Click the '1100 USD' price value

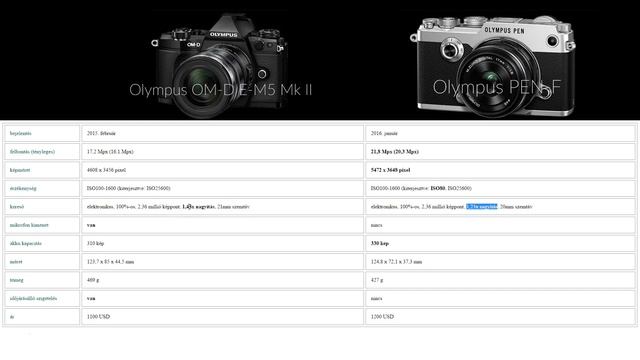(98, 317)
